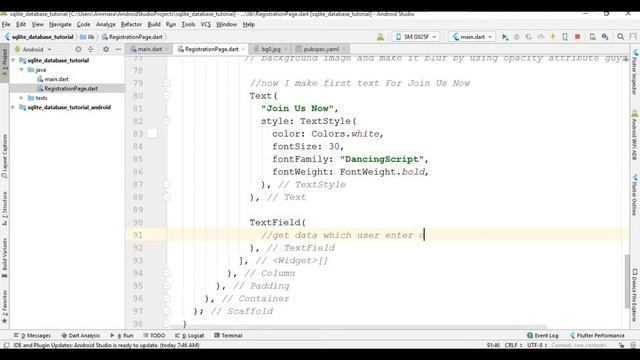
Task: Click the tool windows quick-access icon in status bar
Action: 6,345
